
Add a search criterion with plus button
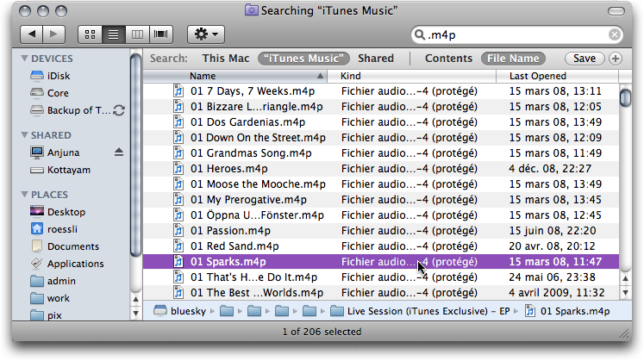[616, 59]
